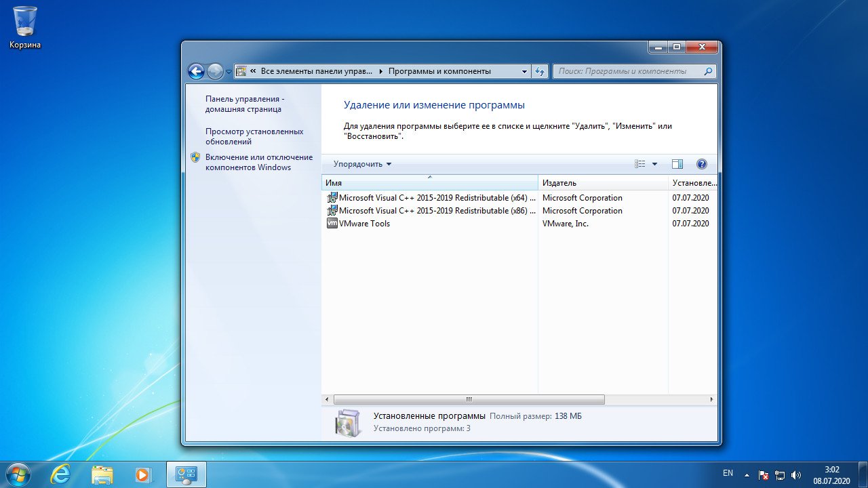The image size is (868, 488).
Task: Click the « chevron in the address bar
Action: coord(253,71)
